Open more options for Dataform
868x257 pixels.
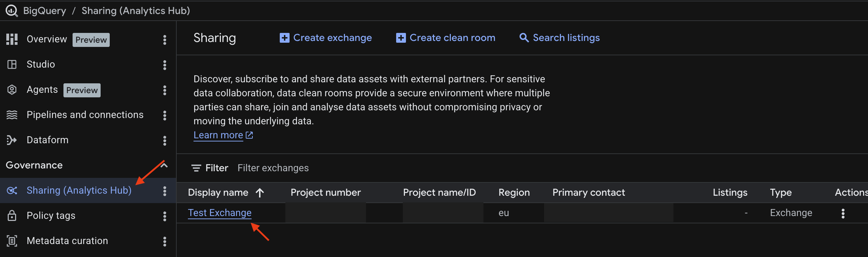click(164, 140)
